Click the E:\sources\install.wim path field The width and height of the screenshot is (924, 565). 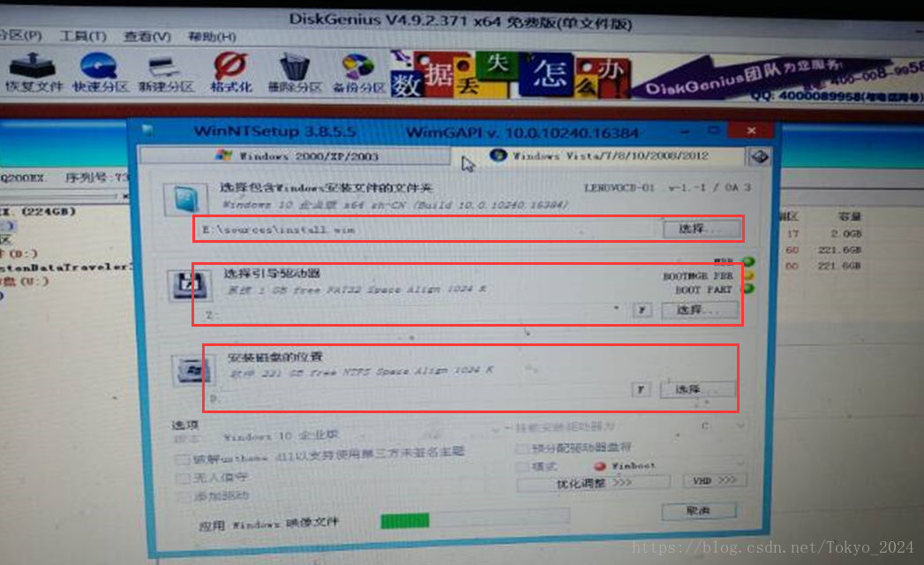(427, 230)
